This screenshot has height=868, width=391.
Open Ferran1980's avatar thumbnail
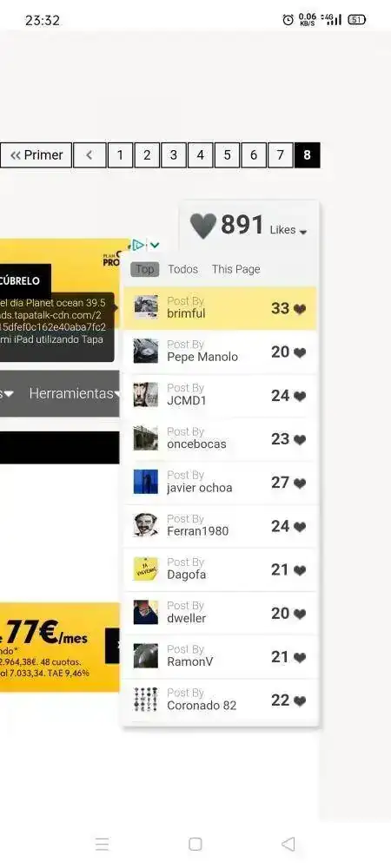tap(146, 525)
